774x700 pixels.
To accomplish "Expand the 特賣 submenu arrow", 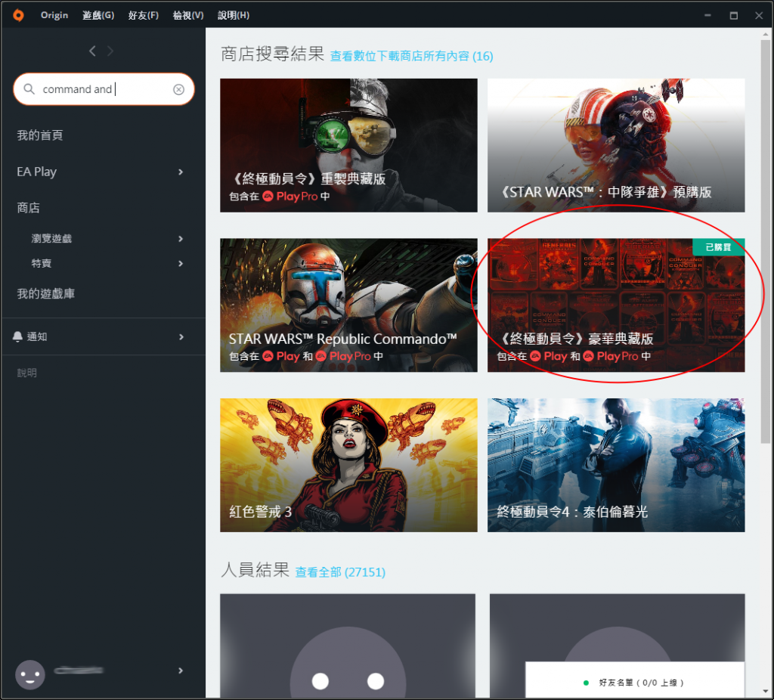I will [181, 264].
